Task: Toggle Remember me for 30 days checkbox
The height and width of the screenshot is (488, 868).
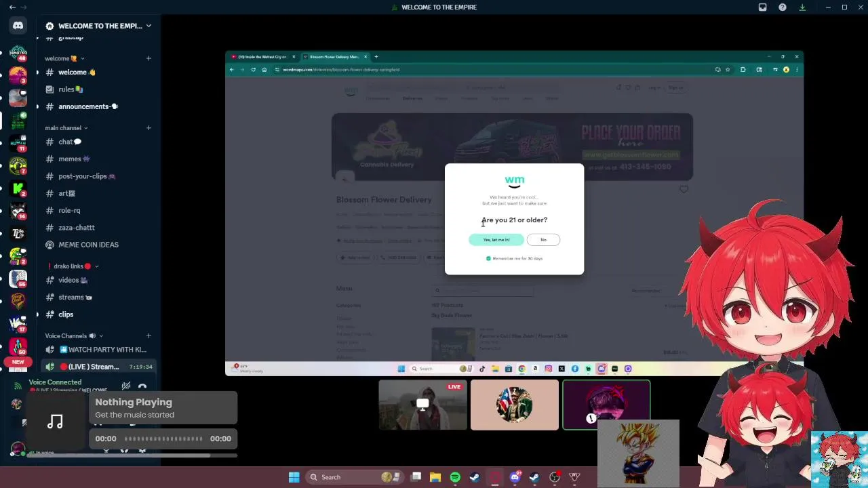Action: tap(488, 258)
